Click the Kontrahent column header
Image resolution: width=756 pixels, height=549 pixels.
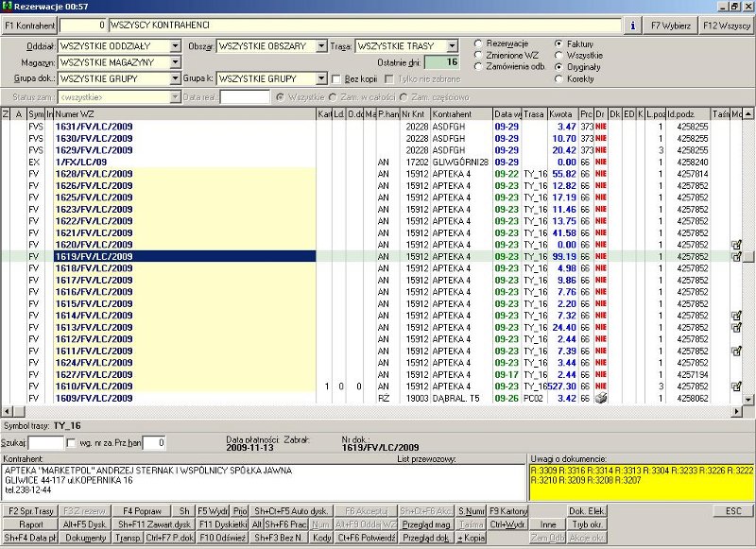click(x=460, y=114)
